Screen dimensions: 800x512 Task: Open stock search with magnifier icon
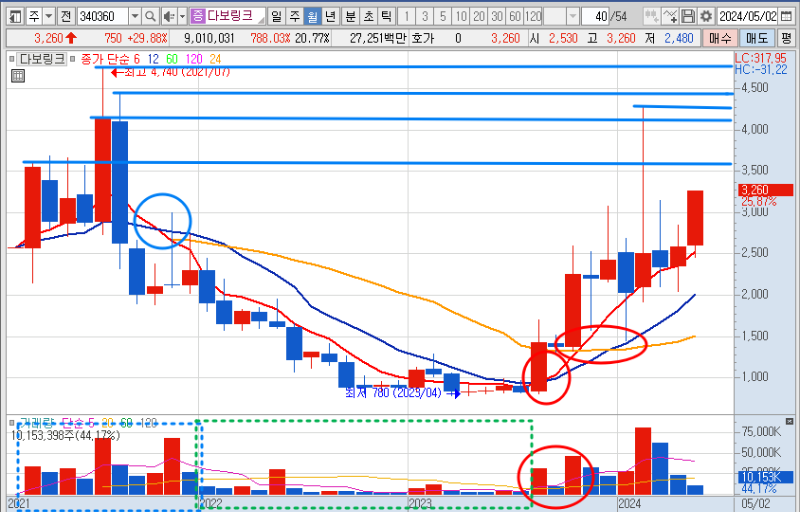(150, 17)
